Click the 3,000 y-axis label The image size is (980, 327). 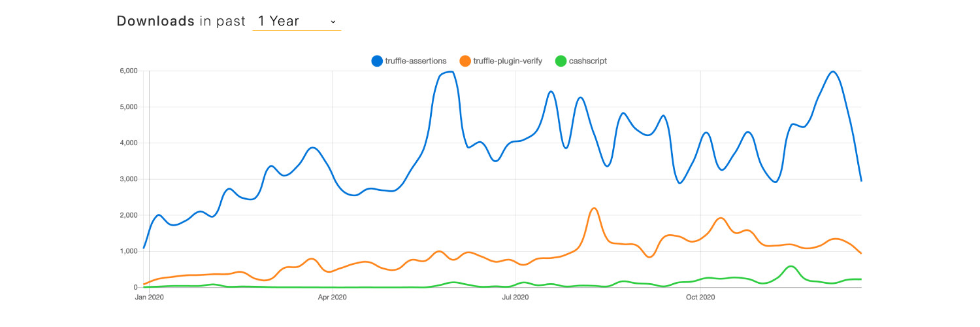pos(127,179)
